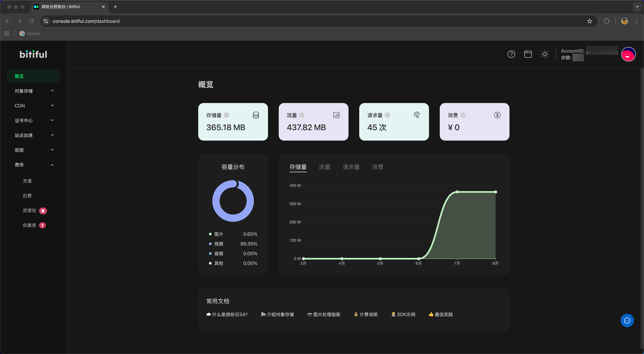
Task: Open 介绍对象存储 doc link
Action: pyautogui.click(x=278, y=314)
